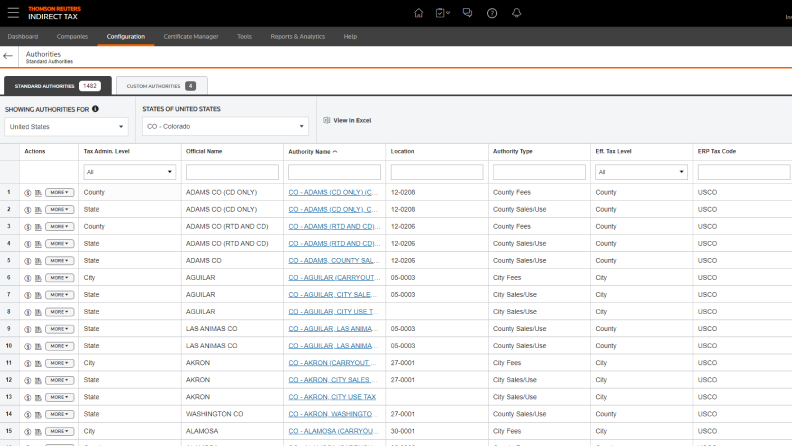
Task: Click the rules list icon in row 3
Action: click(x=37, y=226)
